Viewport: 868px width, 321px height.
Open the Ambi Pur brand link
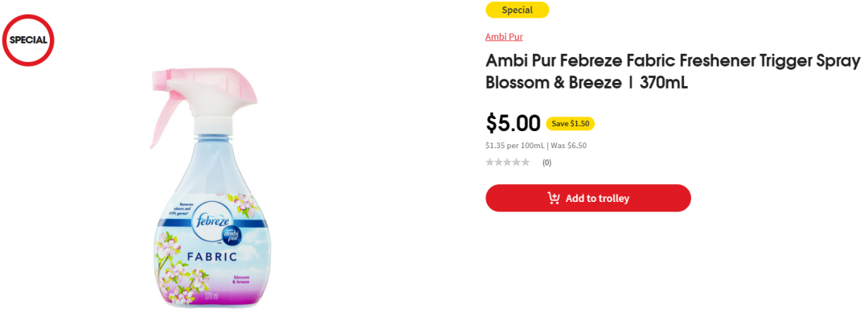tap(504, 36)
